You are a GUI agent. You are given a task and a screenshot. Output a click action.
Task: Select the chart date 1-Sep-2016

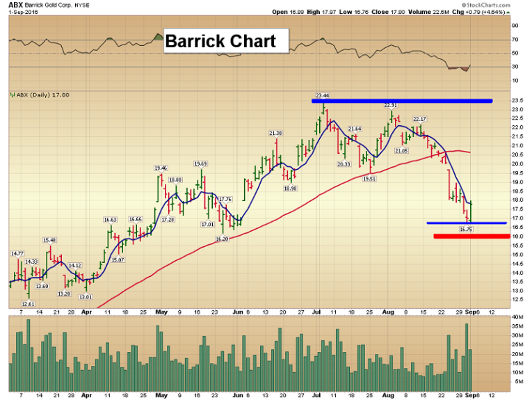coord(24,13)
